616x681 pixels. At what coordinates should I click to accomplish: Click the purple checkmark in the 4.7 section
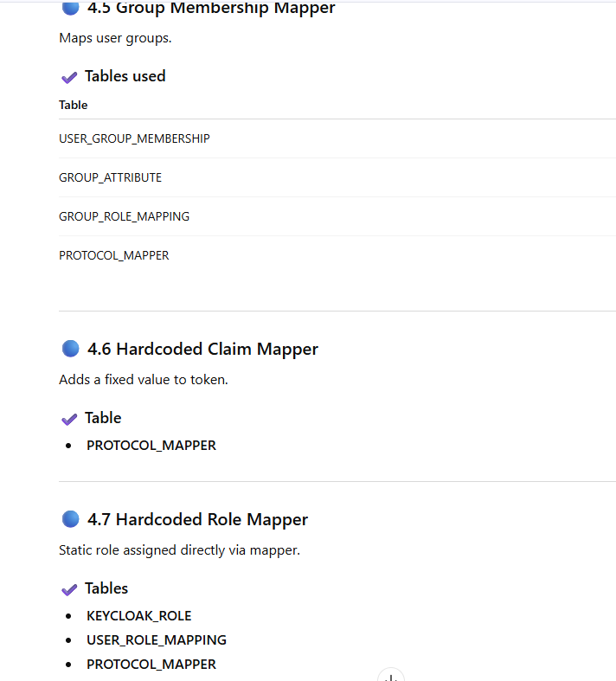(69, 589)
